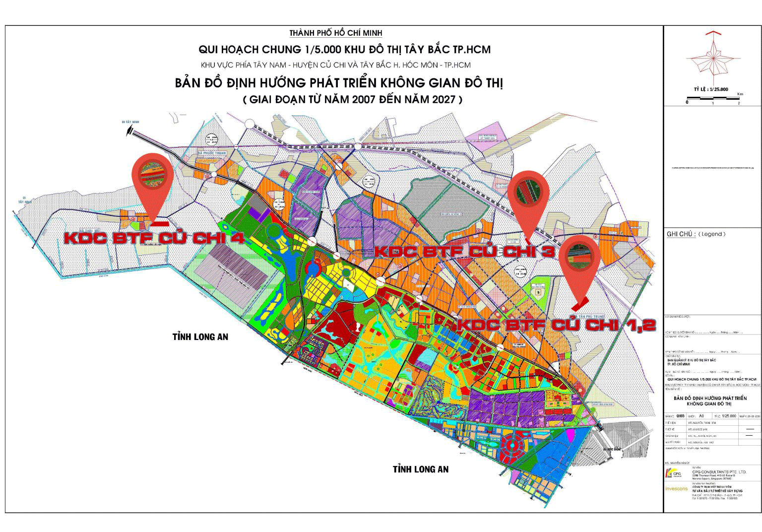This screenshot has width=762, height=532.
Task: Click the 'THÀNH PHỐ HỒ CHÍ MINH' heading
Action: [335, 34]
